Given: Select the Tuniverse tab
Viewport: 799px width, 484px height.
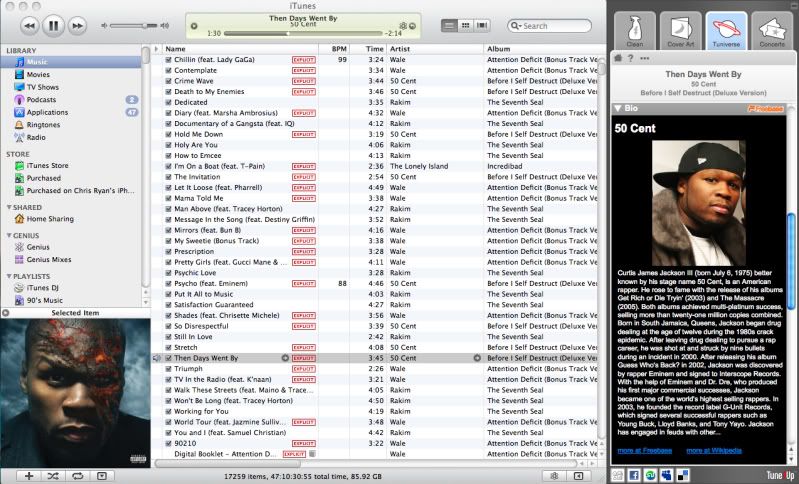Looking at the screenshot, I should [x=726, y=31].
